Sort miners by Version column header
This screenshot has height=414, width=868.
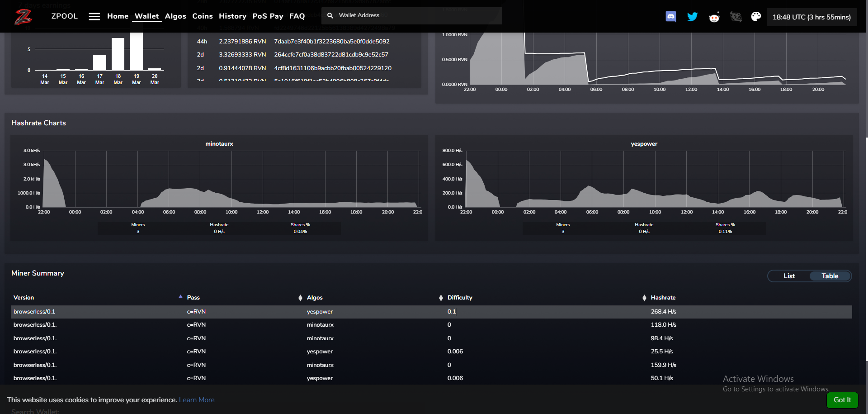click(x=24, y=298)
